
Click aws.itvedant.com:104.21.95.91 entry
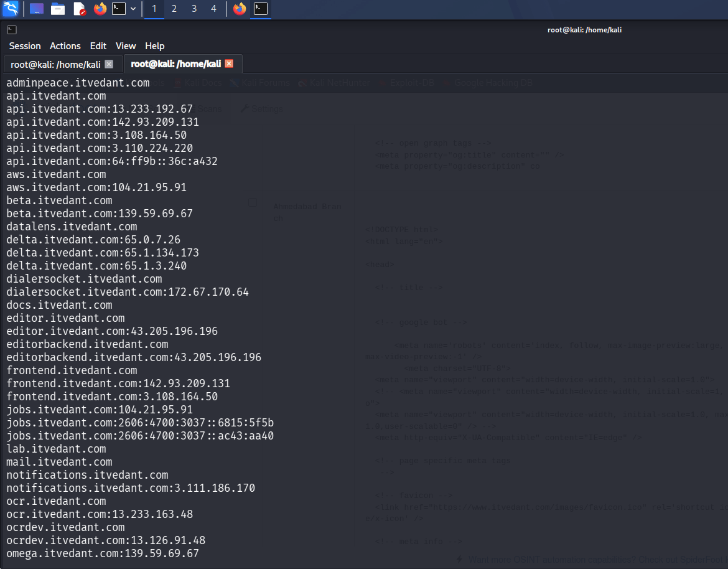[96, 187]
